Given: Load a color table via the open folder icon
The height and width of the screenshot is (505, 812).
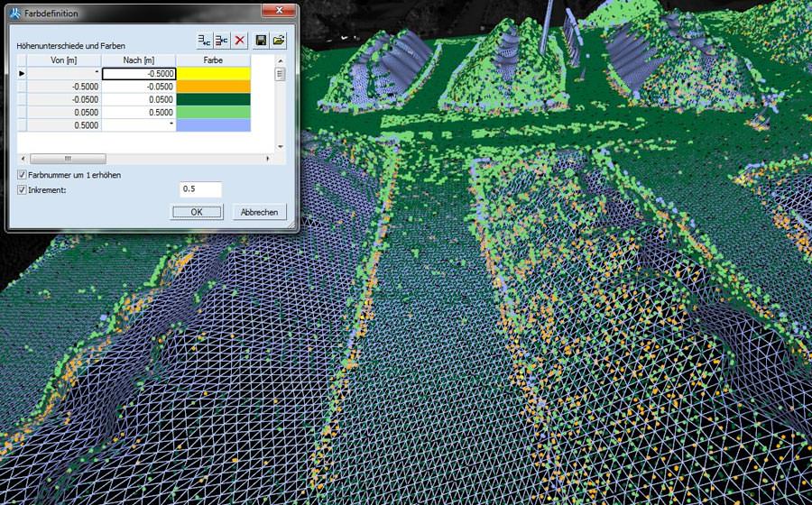Looking at the screenshot, I should tap(279, 41).
